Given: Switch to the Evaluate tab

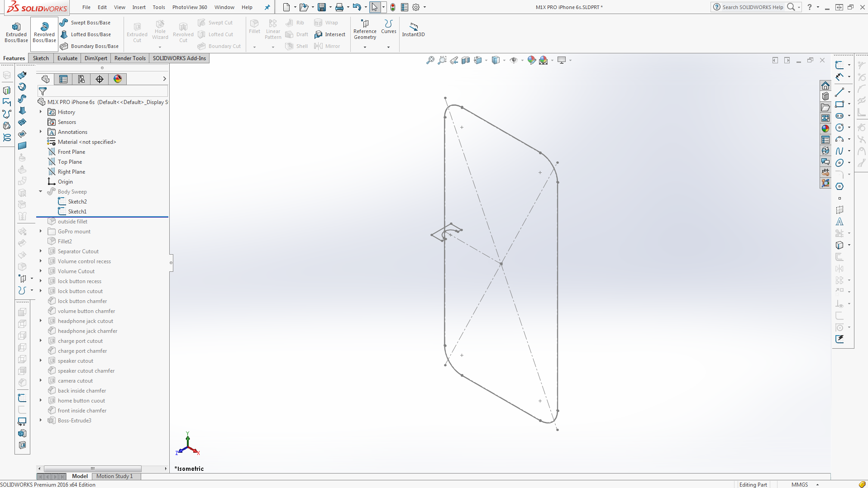Looking at the screenshot, I should [67, 58].
